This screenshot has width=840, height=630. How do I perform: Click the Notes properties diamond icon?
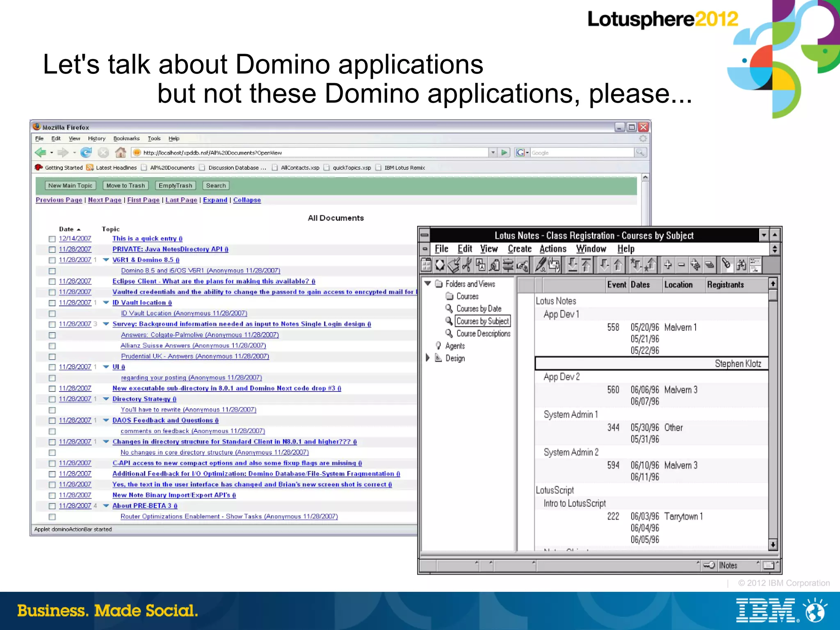click(440, 265)
